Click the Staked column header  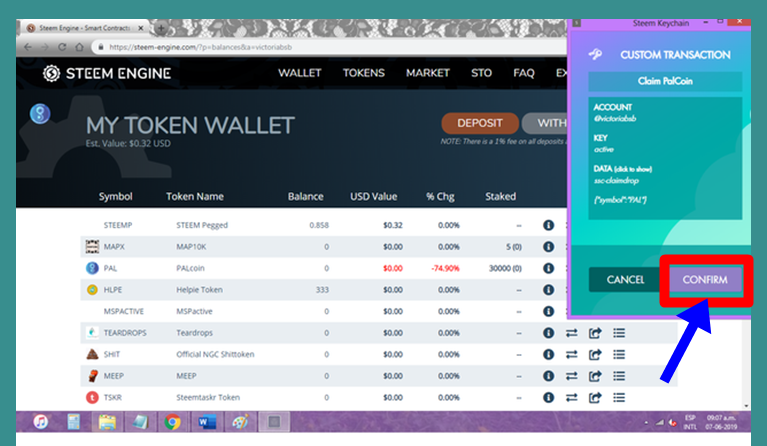(x=500, y=197)
